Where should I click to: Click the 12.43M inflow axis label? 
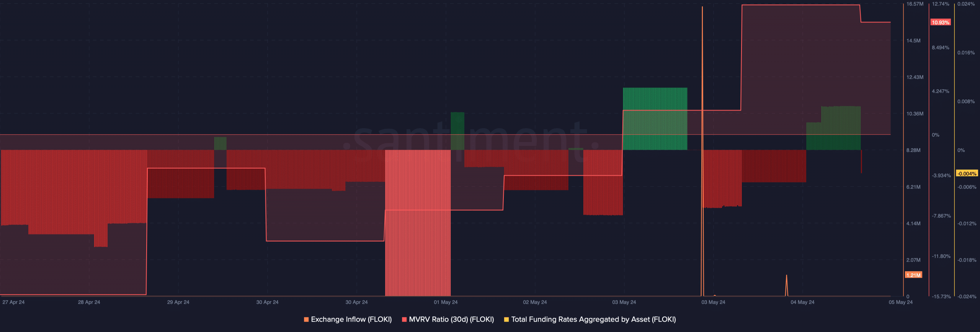point(915,77)
